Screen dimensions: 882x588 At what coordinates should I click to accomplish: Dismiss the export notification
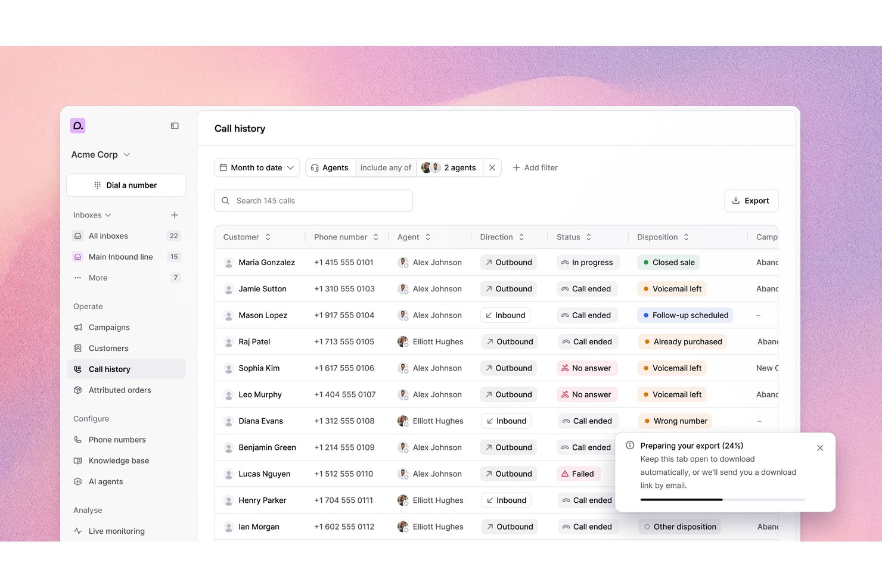tap(820, 448)
